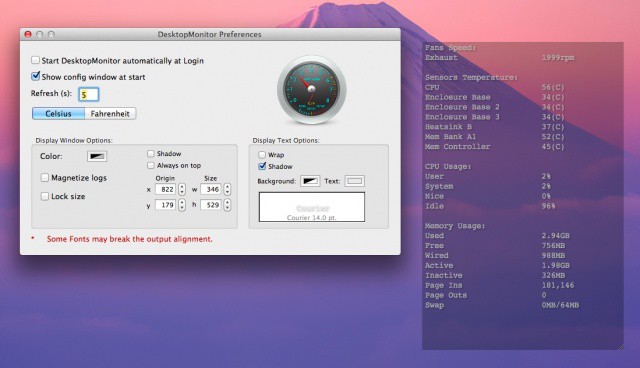
Task: Click the 'Page Ins' memory line
Action: click(500, 285)
